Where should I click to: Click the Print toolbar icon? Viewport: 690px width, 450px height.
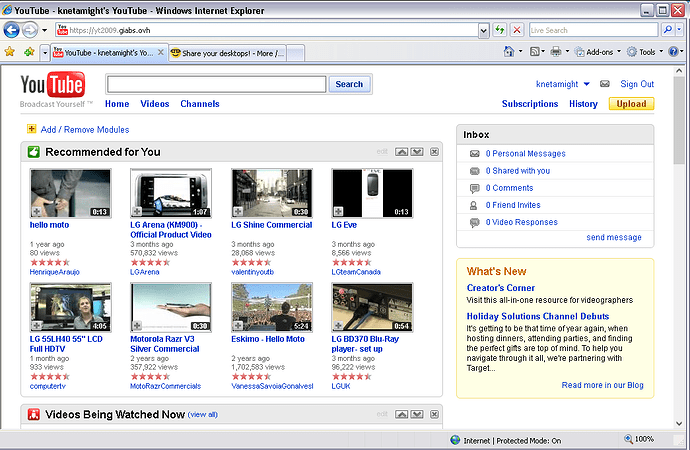556,52
